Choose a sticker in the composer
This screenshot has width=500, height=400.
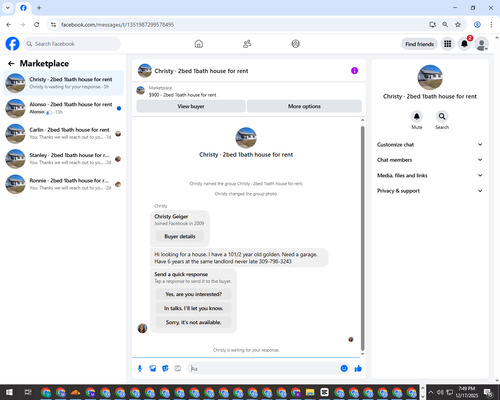click(x=165, y=368)
